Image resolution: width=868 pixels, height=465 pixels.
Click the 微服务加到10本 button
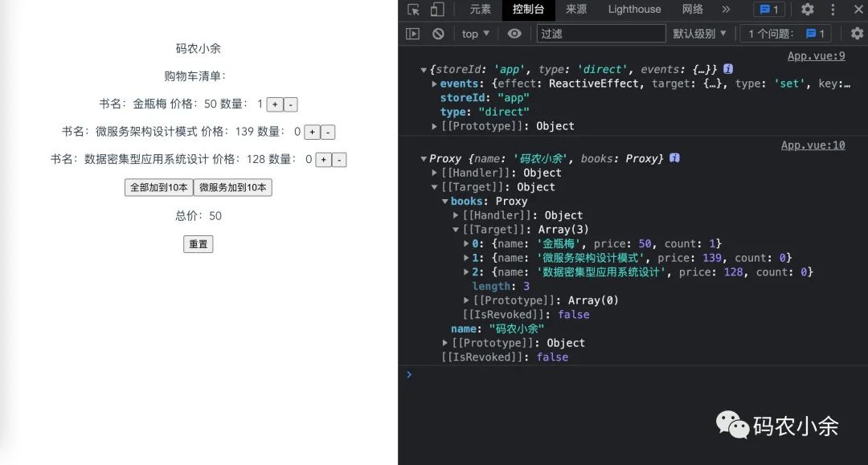232,187
